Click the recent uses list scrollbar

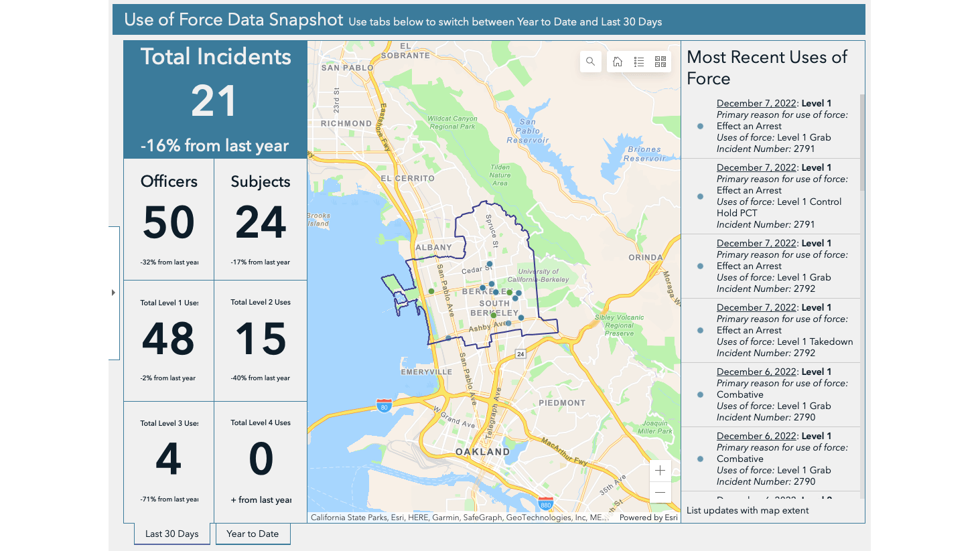[862, 142]
